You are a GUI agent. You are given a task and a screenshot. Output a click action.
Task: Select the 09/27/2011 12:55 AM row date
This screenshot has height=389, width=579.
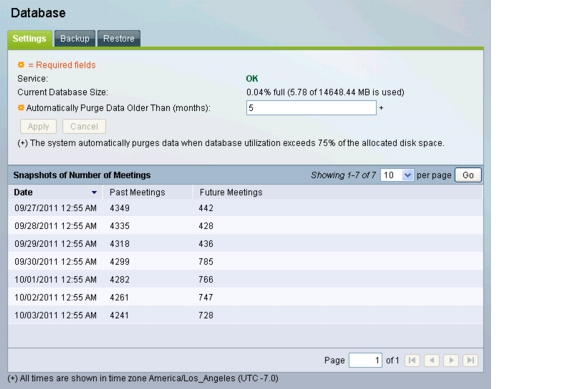point(55,208)
